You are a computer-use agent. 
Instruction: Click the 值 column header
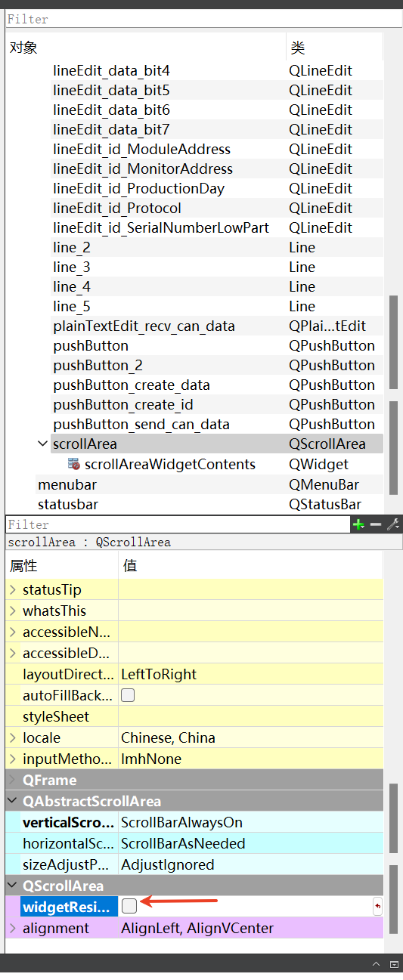pos(251,565)
